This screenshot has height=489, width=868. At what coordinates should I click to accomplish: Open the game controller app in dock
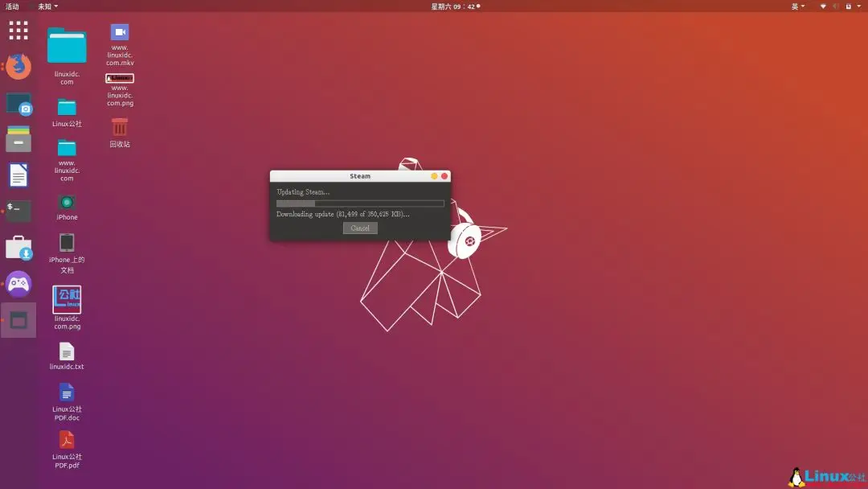tap(18, 284)
